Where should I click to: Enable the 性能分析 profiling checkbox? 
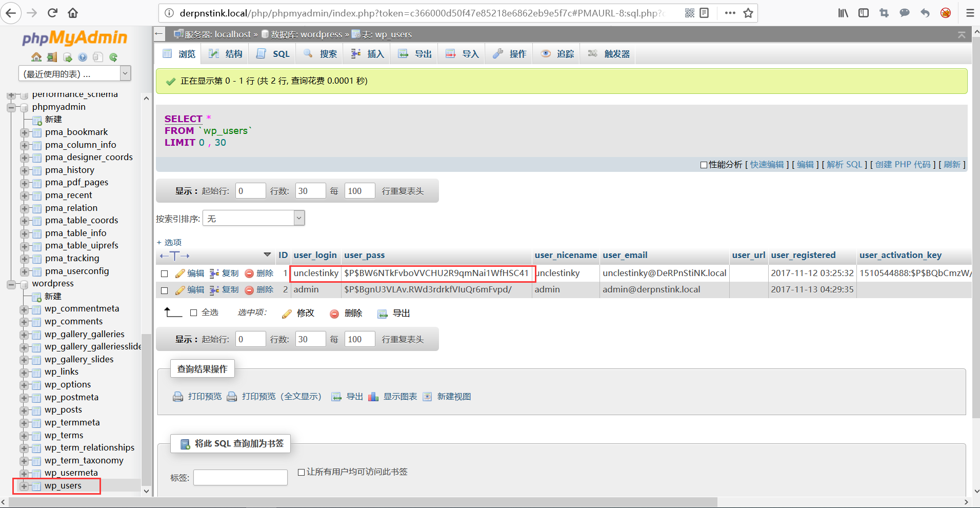tap(704, 165)
